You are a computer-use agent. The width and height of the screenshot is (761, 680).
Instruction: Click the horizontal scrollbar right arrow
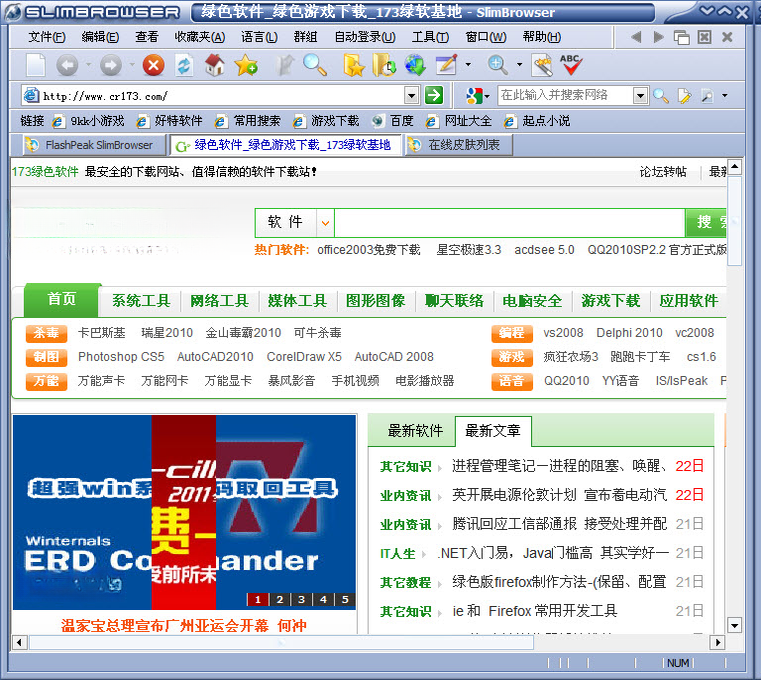[717, 643]
